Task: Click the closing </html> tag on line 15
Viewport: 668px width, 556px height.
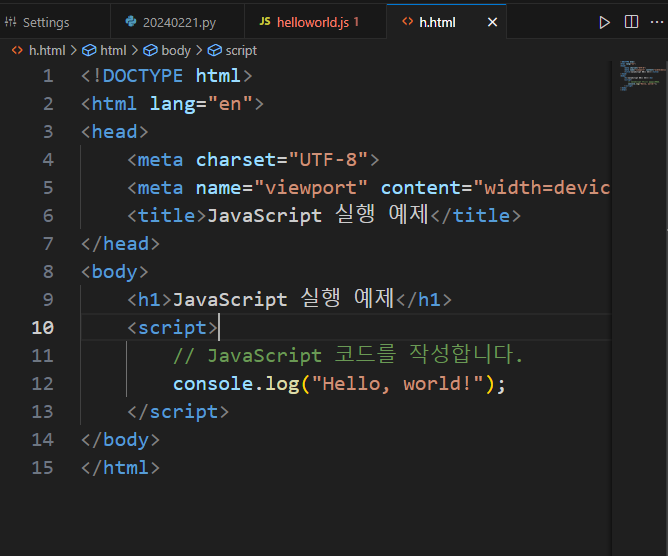Action: pos(121,468)
